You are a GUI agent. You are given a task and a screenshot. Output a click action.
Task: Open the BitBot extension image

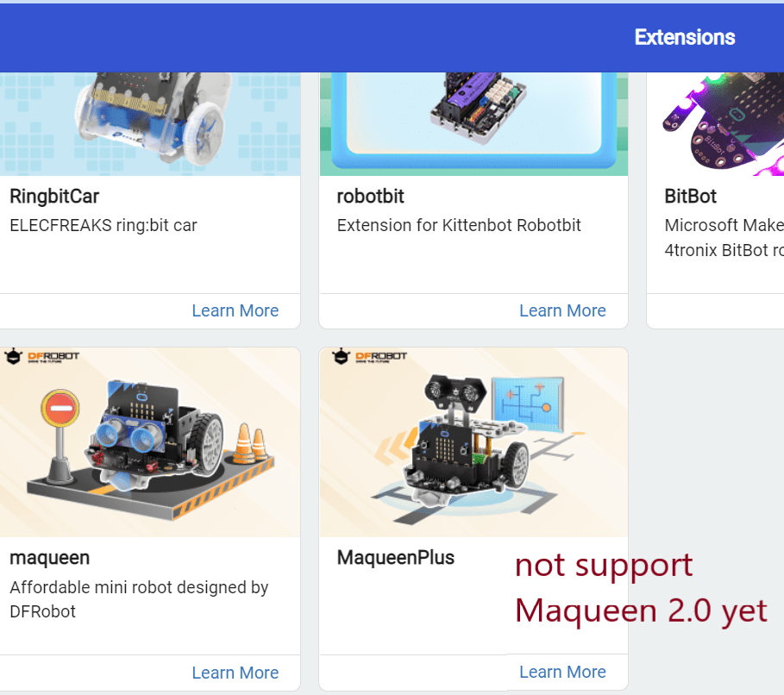tap(716, 124)
